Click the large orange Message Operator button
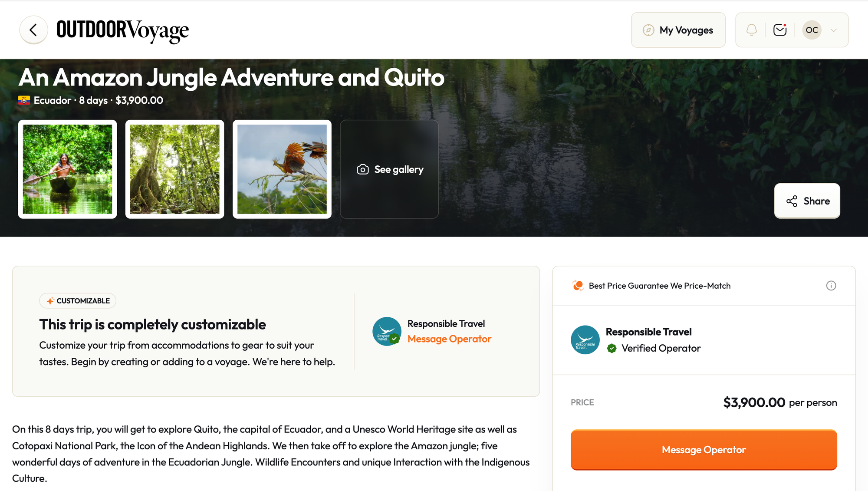868x491 pixels. pyautogui.click(x=704, y=450)
